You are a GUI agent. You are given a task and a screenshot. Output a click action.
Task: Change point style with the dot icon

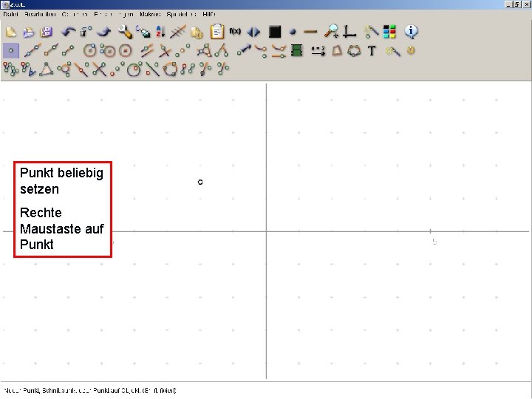tap(293, 33)
